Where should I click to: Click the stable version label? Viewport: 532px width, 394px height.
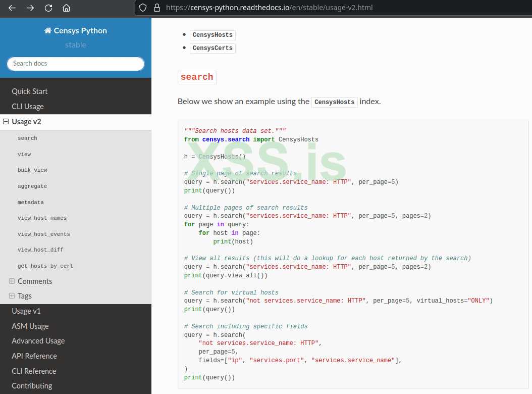[76, 45]
